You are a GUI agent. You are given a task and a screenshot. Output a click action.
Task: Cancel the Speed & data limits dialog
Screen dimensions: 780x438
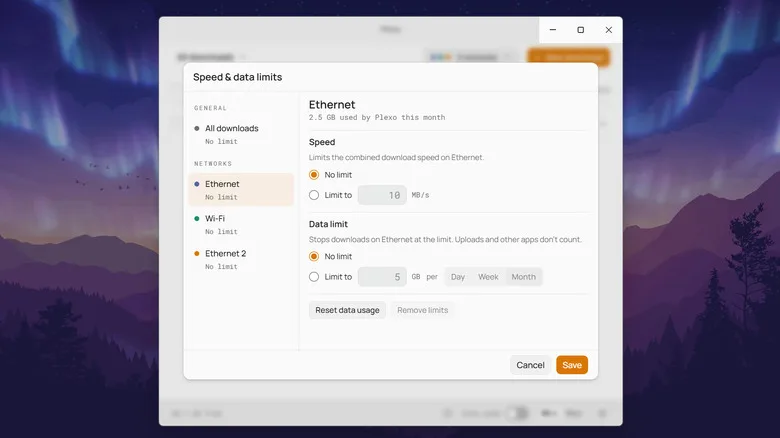pos(530,365)
